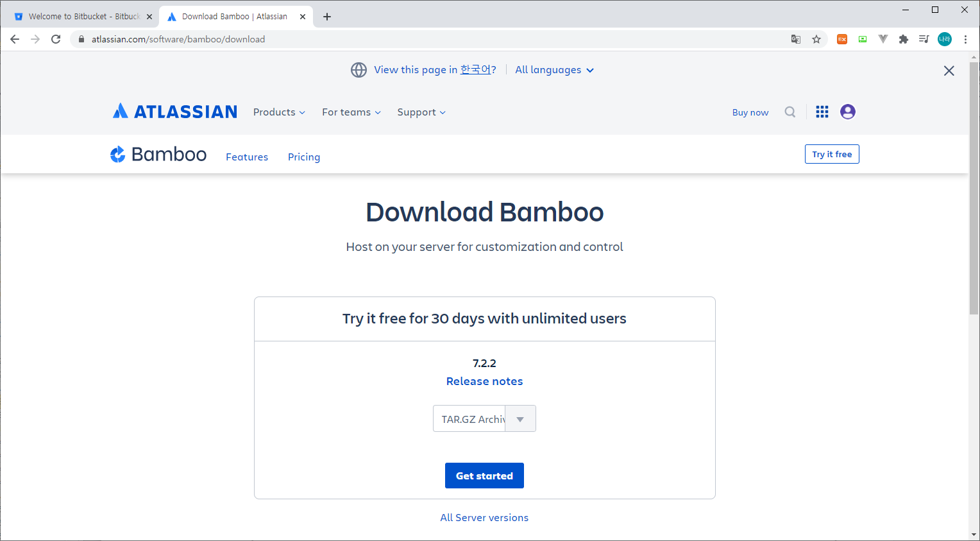The height and width of the screenshot is (541, 980).
Task: Click the media playlist extension icon
Action: click(924, 39)
